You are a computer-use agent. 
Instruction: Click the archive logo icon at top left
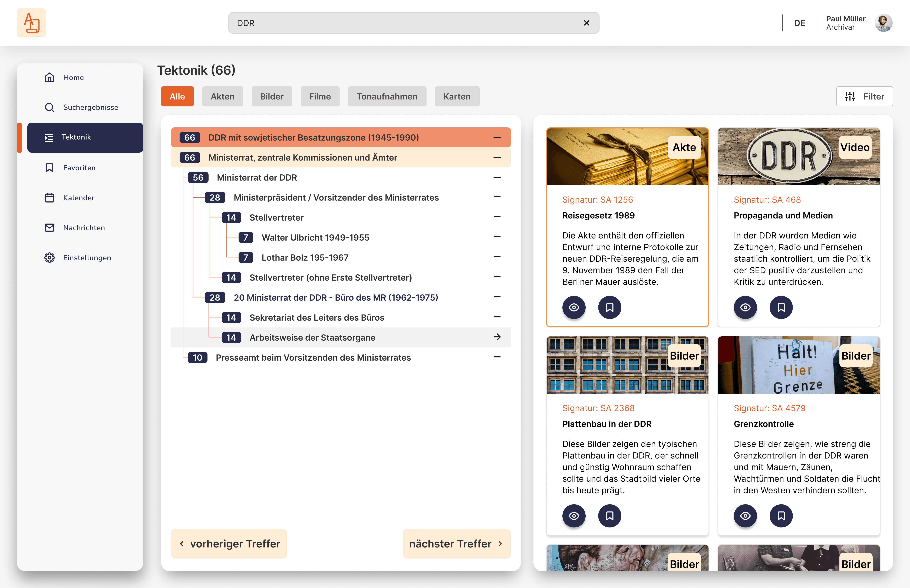31,23
